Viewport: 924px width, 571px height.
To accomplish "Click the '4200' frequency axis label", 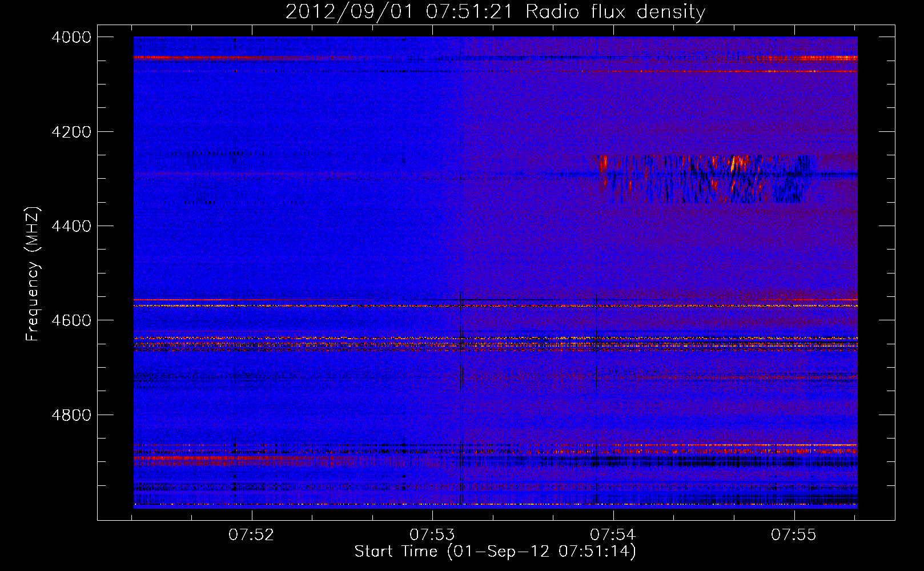I will point(71,132).
